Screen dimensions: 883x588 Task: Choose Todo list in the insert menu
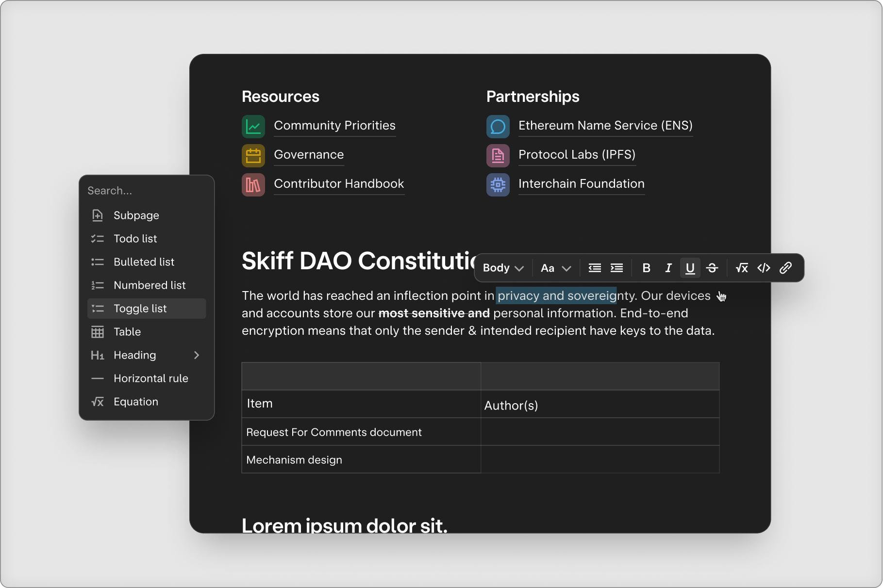click(147, 239)
